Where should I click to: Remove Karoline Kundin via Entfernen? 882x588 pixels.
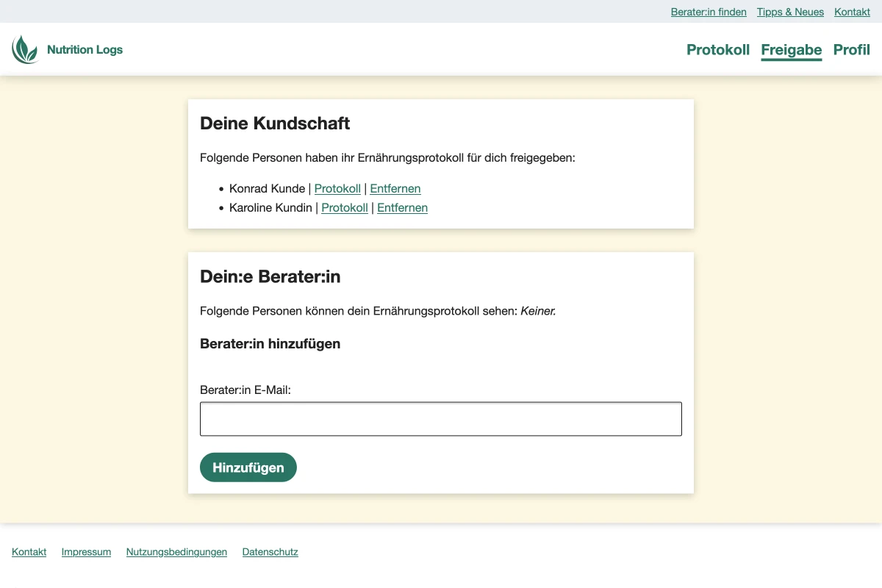[402, 207]
